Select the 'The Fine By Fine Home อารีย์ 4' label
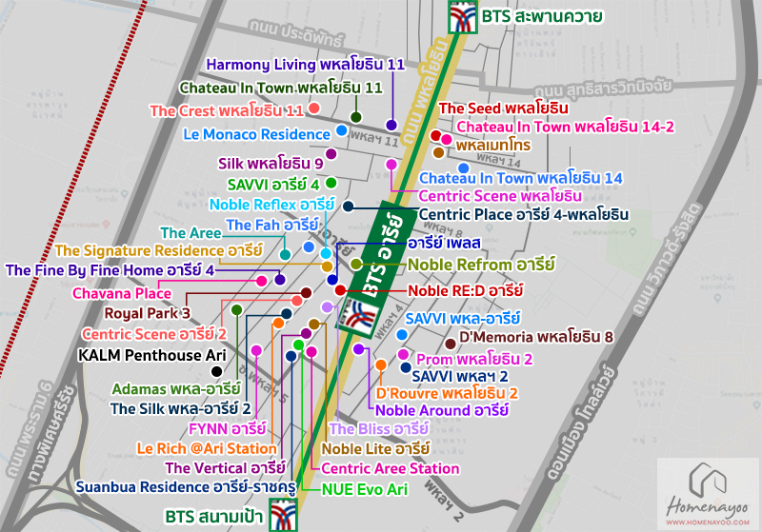 point(110,270)
